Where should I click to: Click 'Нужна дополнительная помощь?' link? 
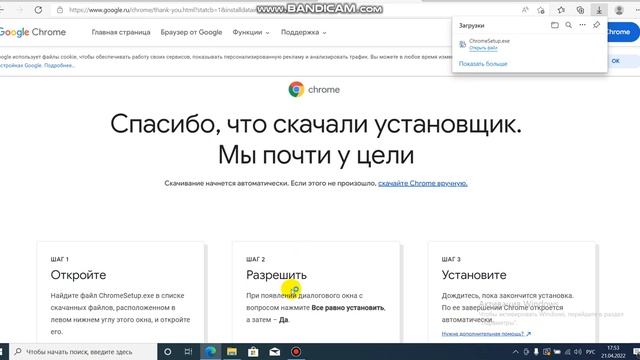click(x=486, y=334)
